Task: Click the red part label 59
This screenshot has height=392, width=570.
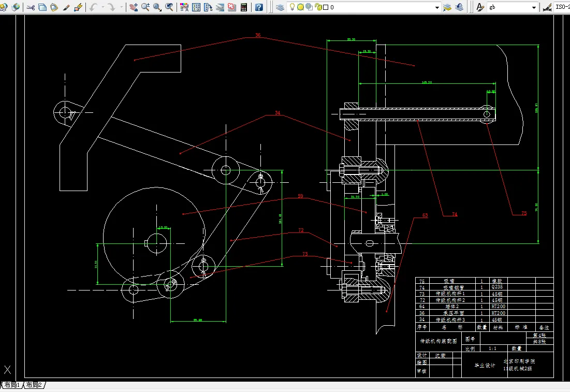Action: coord(300,196)
